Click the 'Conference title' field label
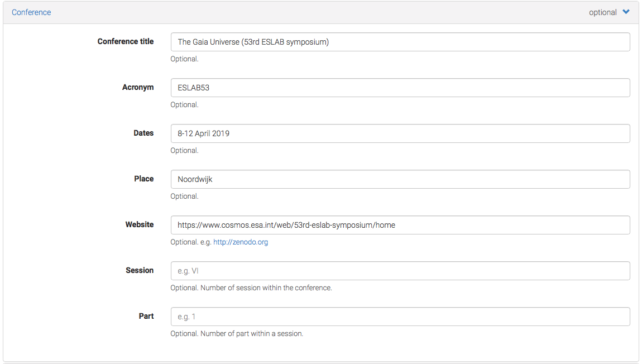 coord(125,41)
